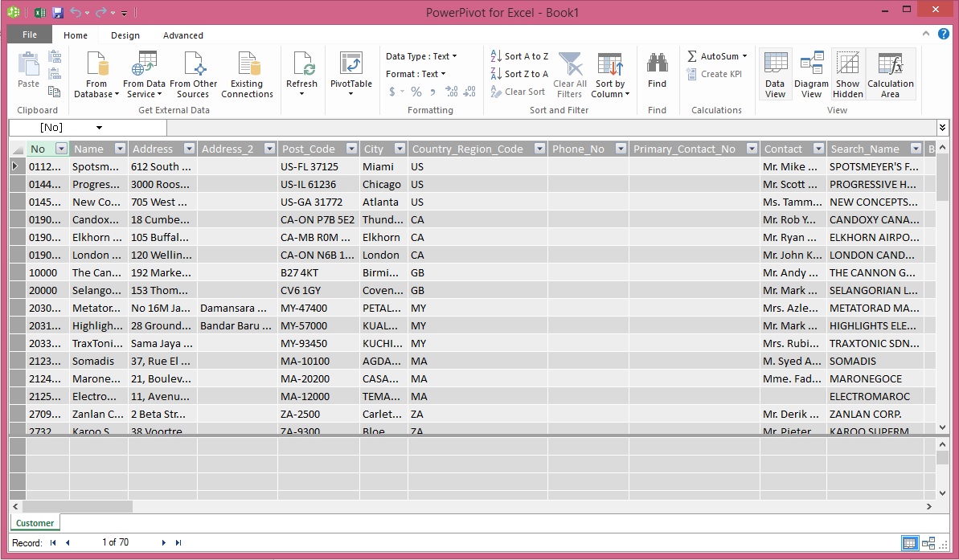Switch to the Design ribbon tab

pos(125,35)
